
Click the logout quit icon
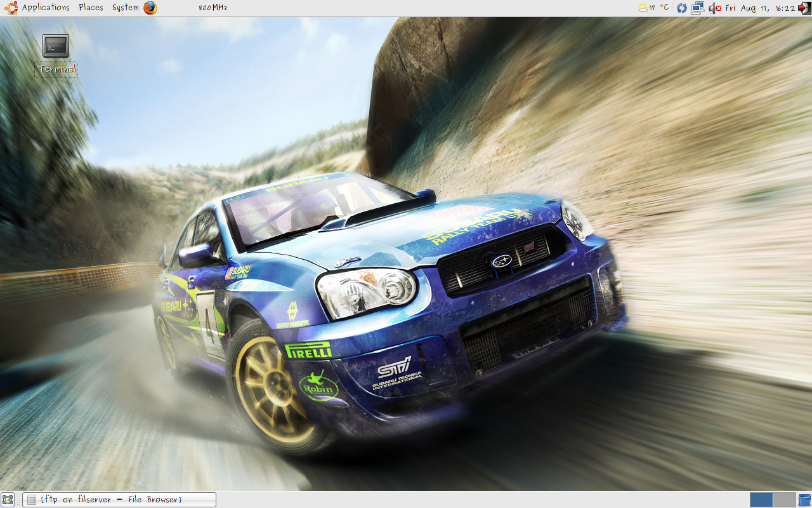tap(804, 8)
